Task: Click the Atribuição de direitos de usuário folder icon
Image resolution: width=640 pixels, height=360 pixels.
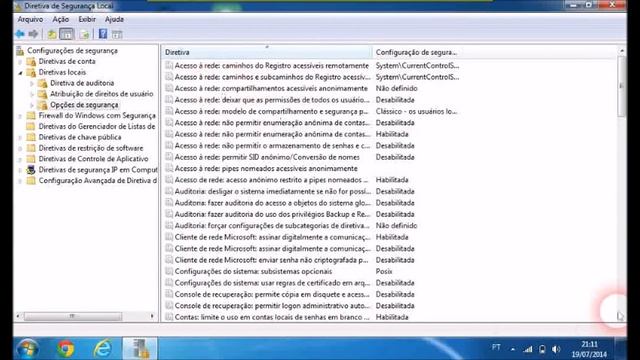Action: [x=42, y=94]
